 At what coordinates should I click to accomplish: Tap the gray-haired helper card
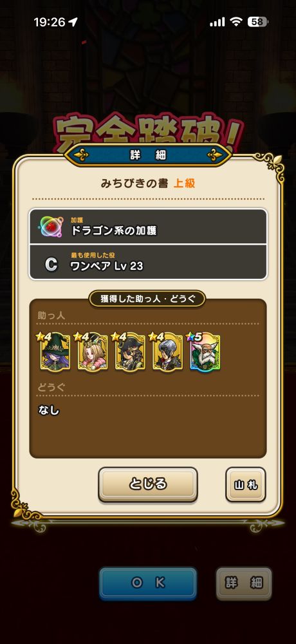coord(167,352)
